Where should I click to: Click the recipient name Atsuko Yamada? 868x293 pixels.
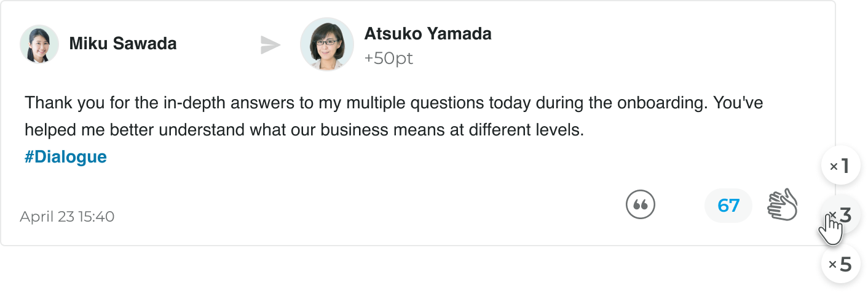[x=428, y=33]
